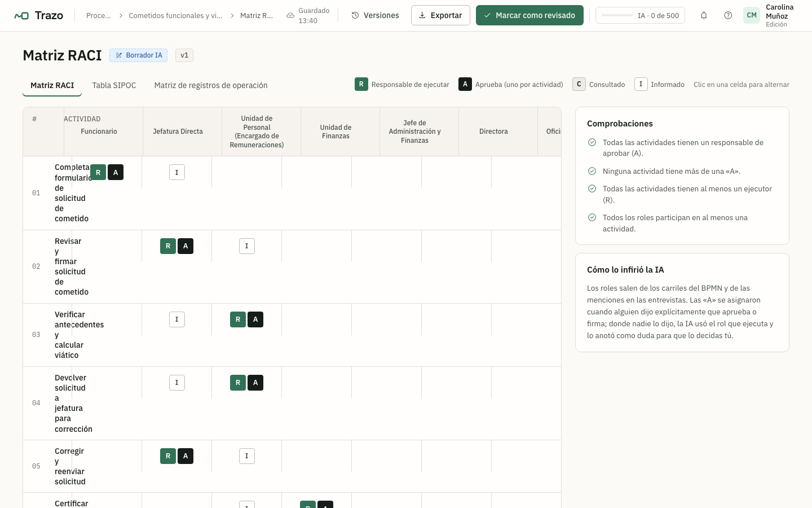Toggle the R cell in row 01
Image resolution: width=812 pixels, height=508 pixels.
tap(98, 173)
